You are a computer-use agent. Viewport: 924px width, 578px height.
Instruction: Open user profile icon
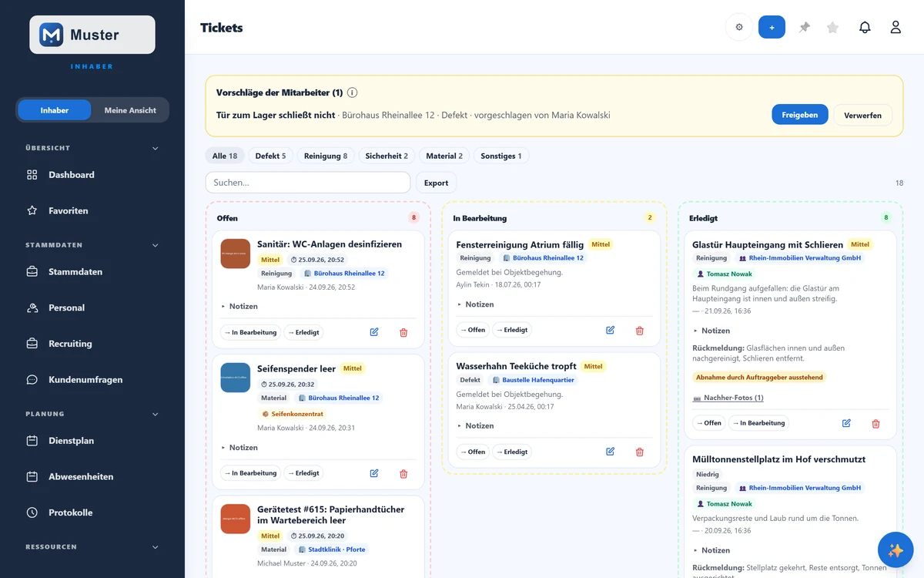[896, 27]
